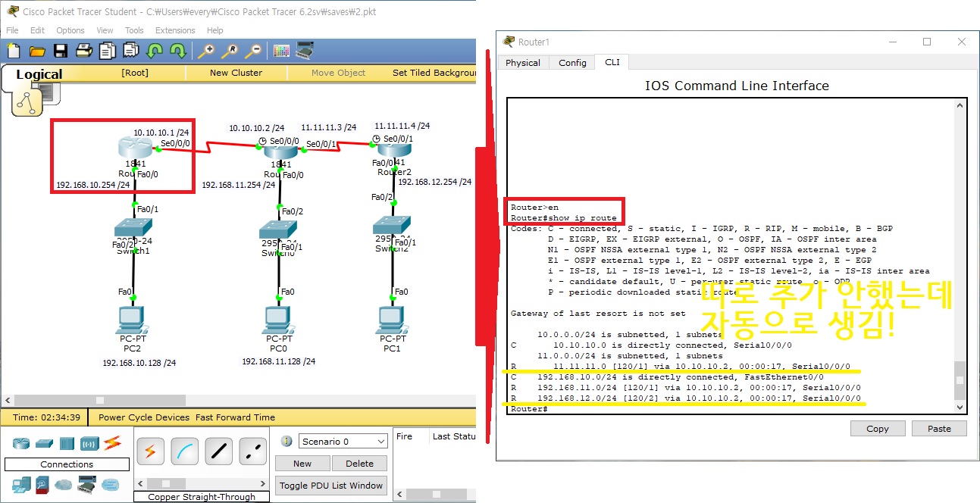This screenshot has width=980, height=503.
Task: Select the Multiuser Connection category icon
Action: [111, 484]
